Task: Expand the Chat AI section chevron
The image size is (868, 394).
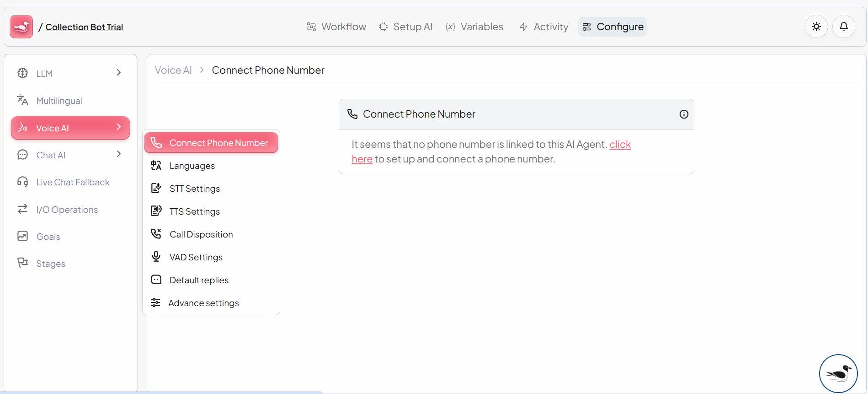Action: point(119,154)
